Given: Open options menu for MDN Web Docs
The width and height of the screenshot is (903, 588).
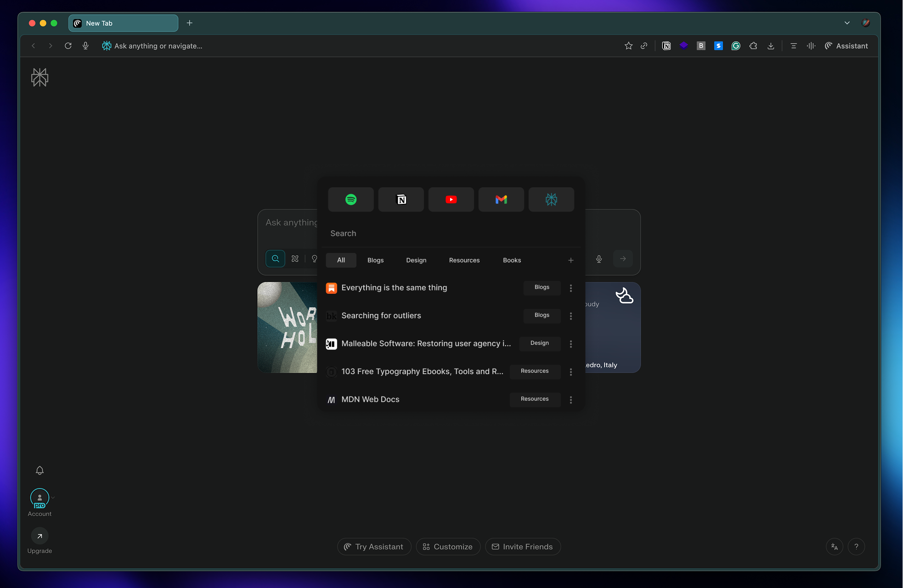Looking at the screenshot, I should pos(570,400).
